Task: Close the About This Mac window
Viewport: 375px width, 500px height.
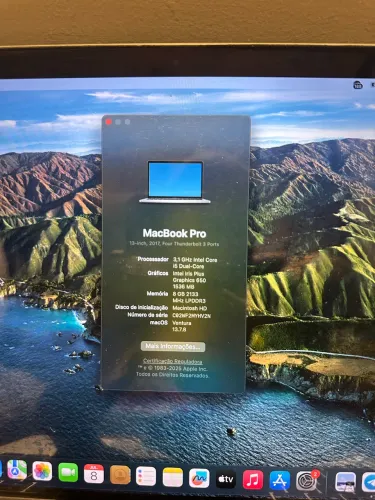Action: coord(108,122)
